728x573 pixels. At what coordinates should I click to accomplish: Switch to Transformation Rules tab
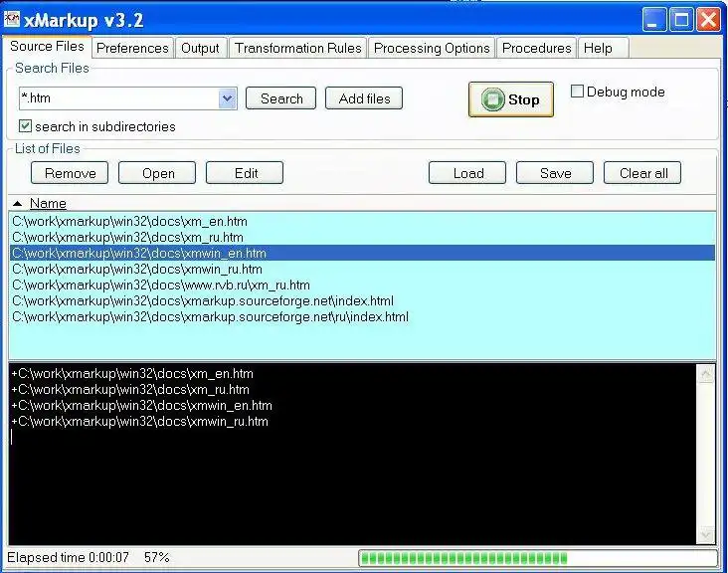[x=297, y=49]
